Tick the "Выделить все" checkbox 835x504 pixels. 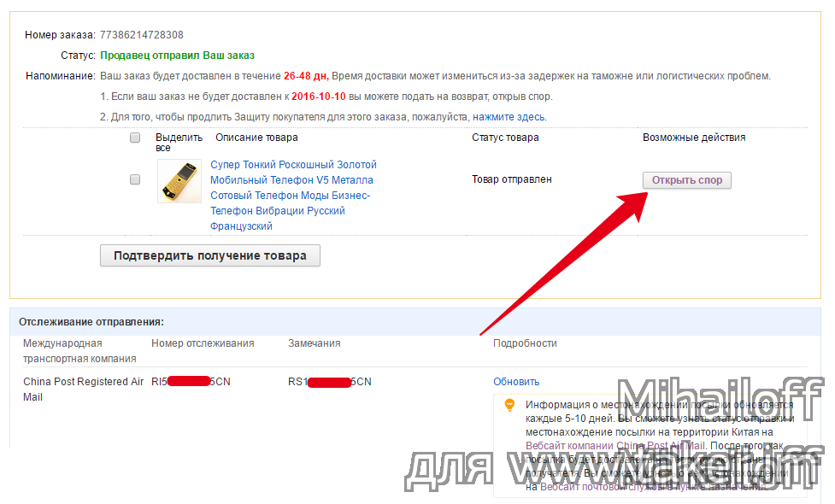[x=135, y=138]
